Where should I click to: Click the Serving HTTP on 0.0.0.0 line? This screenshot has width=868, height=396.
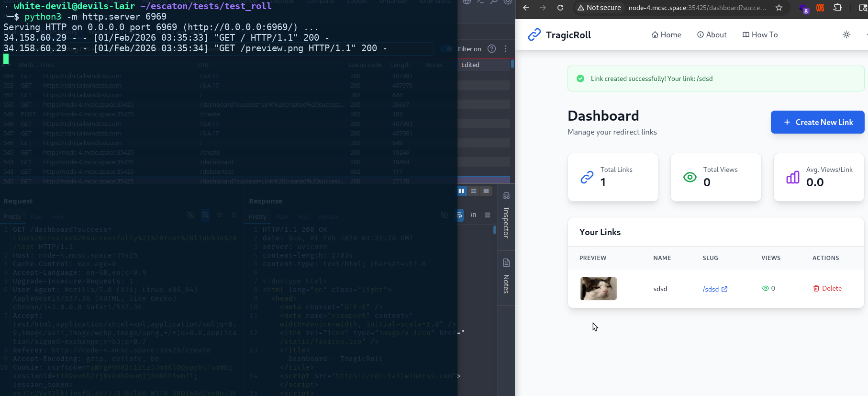click(x=161, y=27)
